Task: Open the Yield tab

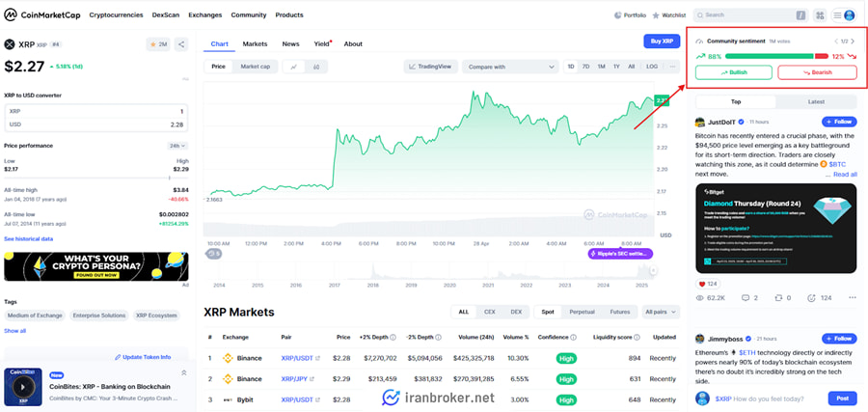Action: coord(322,43)
